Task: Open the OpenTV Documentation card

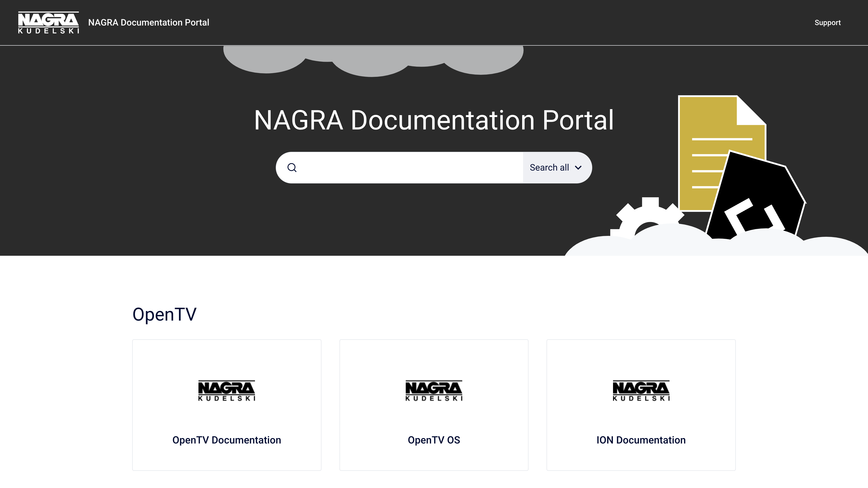Action: tap(227, 405)
